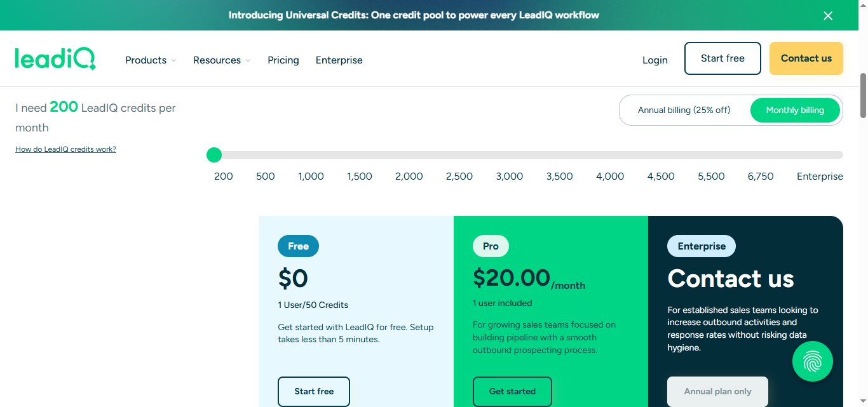Viewport: 868px width, 407px height.
Task: Switch to Annual billing for 25% off
Action: tap(684, 110)
